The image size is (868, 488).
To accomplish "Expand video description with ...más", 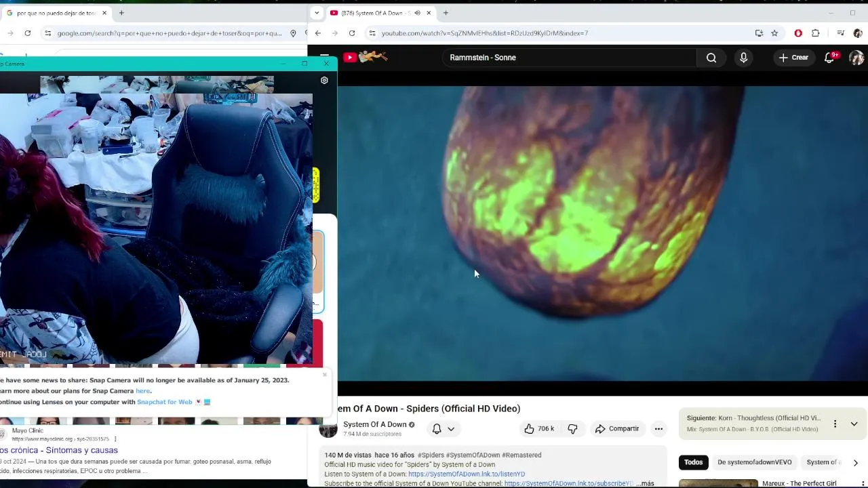I will click(x=645, y=483).
